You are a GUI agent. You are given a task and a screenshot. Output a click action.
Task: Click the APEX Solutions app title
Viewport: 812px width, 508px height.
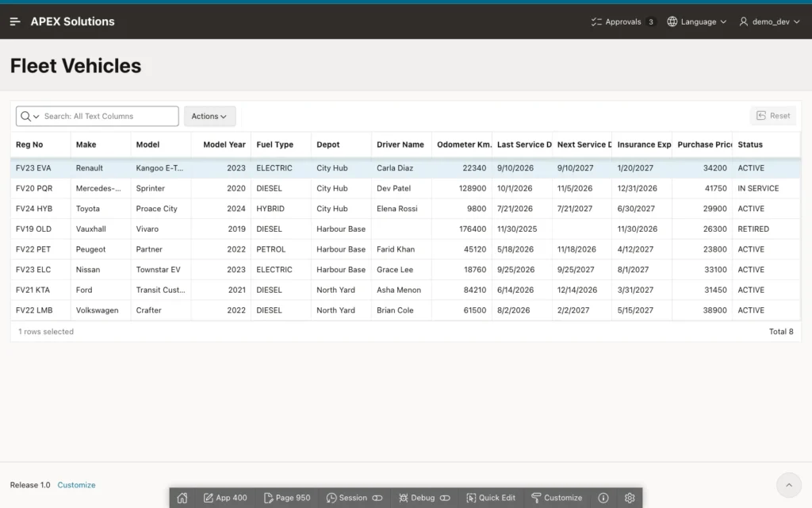pos(72,21)
